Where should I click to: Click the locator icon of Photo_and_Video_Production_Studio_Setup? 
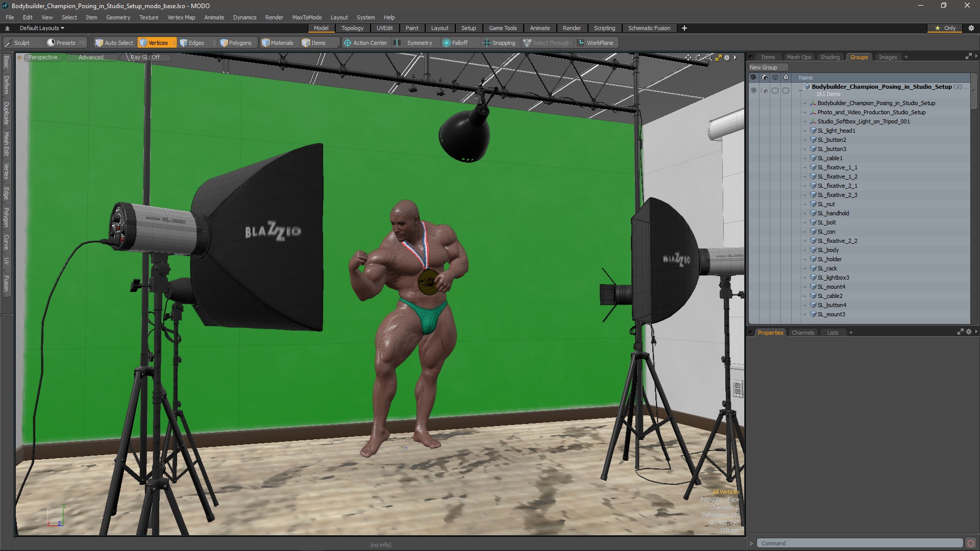tap(813, 112)
